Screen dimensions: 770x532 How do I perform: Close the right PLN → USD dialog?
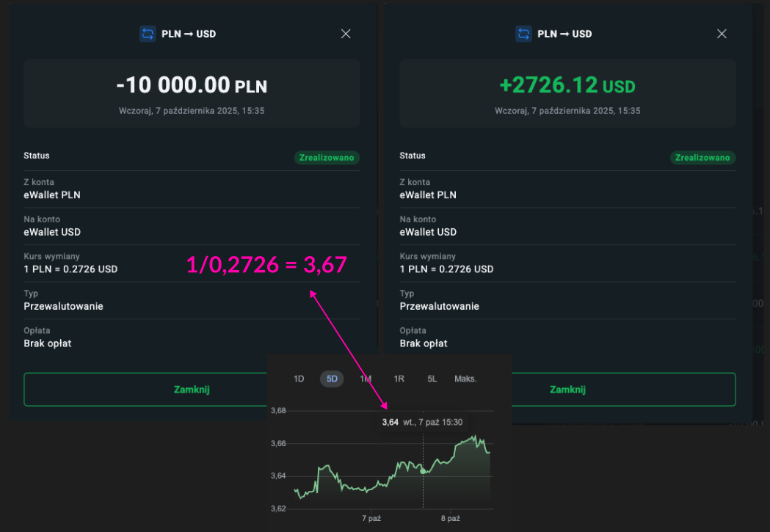722,34
